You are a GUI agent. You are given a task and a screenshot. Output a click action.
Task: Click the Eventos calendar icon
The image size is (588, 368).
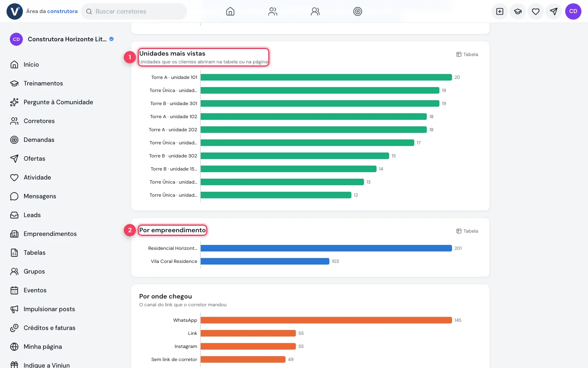coord(14,290)
